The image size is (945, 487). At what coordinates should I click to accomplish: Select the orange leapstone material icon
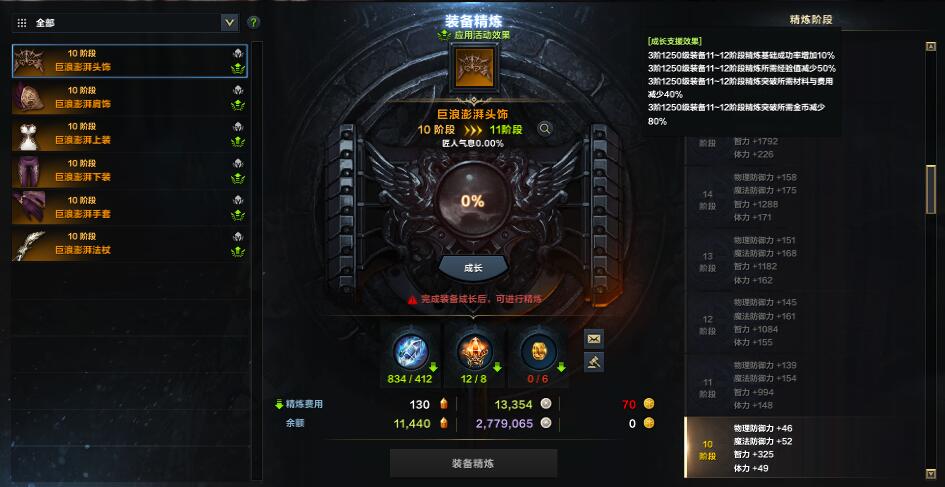474,351
